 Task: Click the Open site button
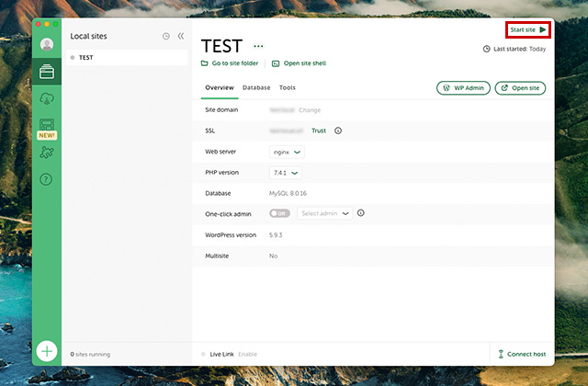click(521, 88)
